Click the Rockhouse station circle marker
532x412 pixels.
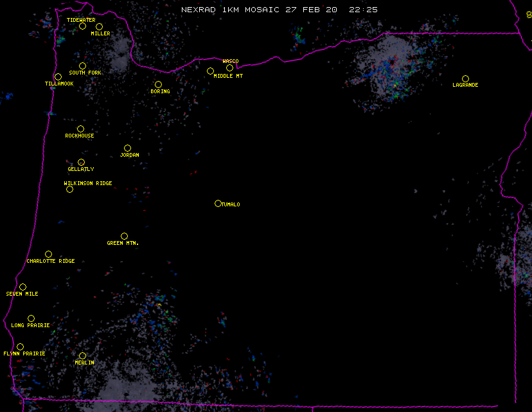(80, 129)
